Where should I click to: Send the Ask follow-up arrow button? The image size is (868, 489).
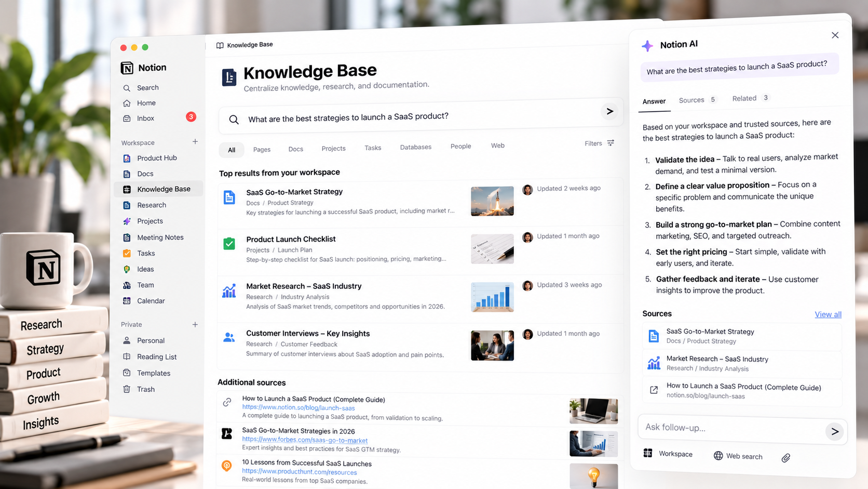point(834,431)
